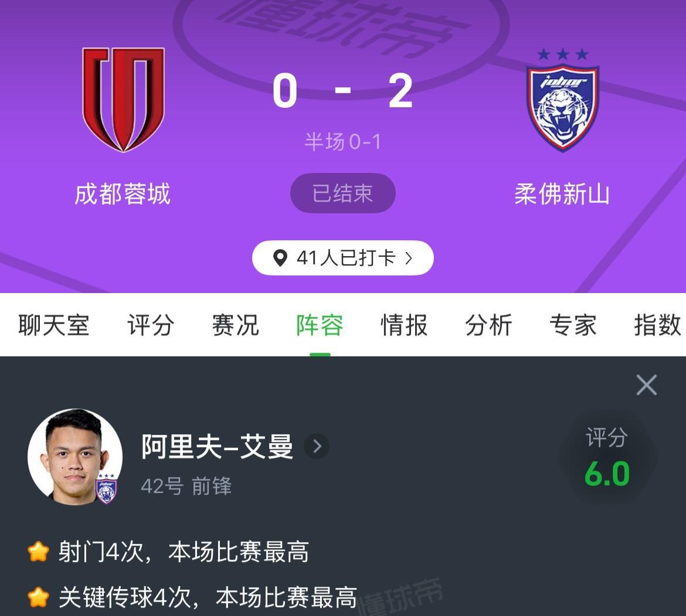
Task: Tap the 已结束 match status button
Action: click(x=342, y=193)
